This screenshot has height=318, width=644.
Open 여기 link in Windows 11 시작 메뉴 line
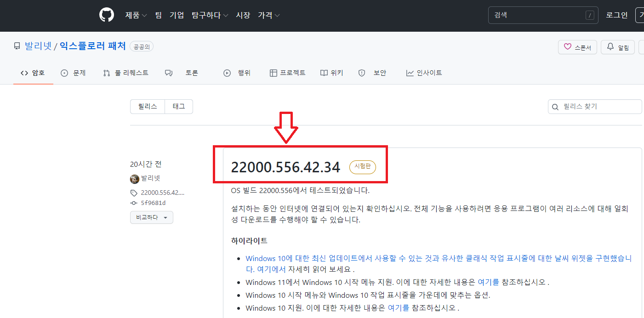(489, 282)
